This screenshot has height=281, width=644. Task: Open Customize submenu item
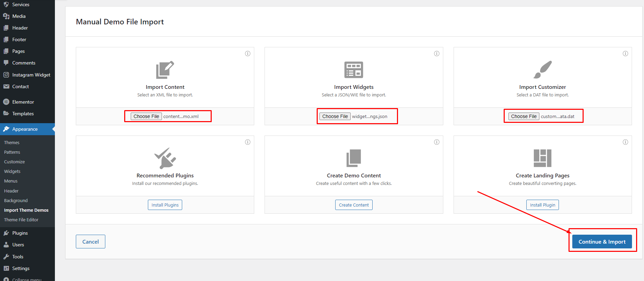[14, 162]
